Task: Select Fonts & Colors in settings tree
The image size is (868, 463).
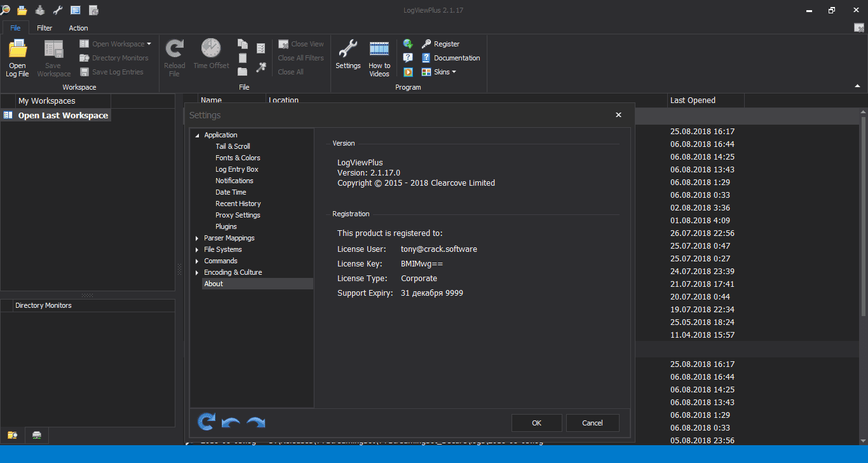Action: pos(238,158)
